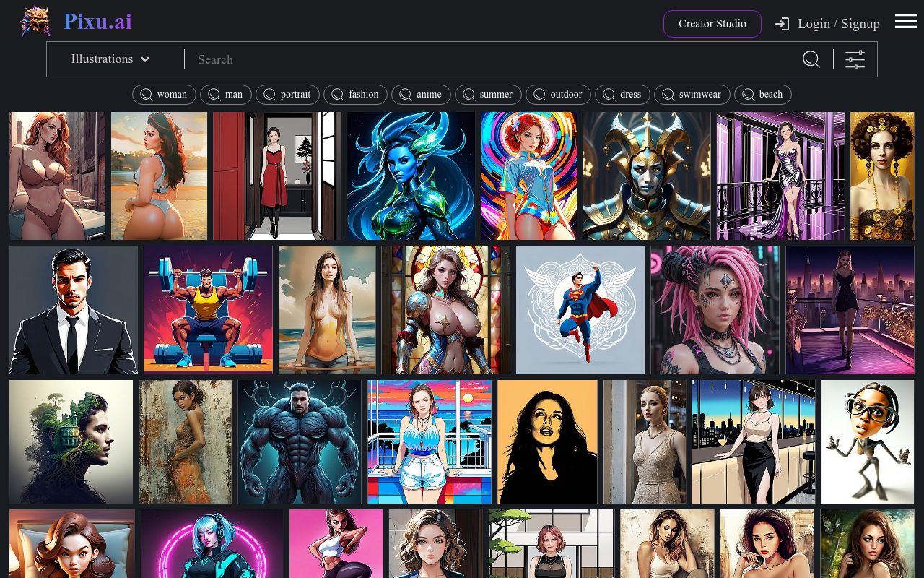
Task: Open the blue alien woman illustration
Action: click(411, 176)
